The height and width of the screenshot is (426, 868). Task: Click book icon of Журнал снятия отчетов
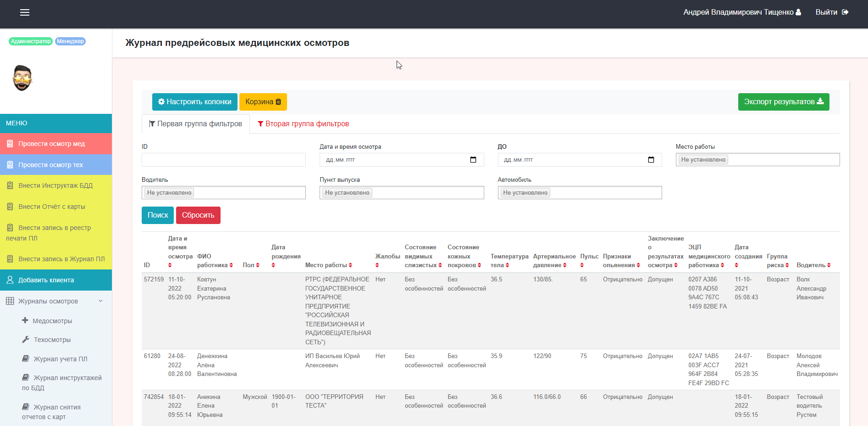pos(26,407)
